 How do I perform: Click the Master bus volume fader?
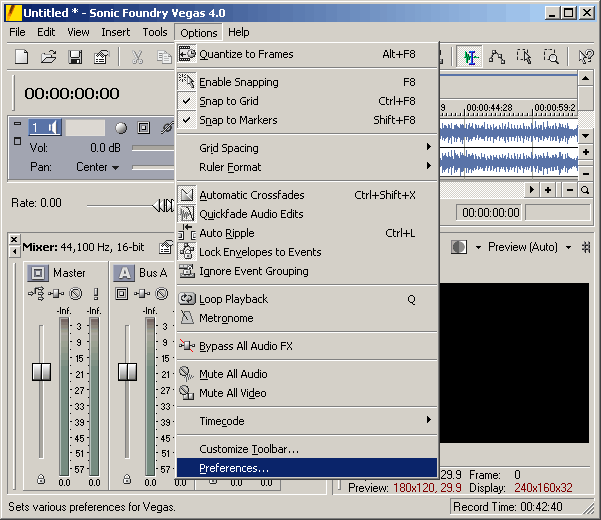(41, 372)
